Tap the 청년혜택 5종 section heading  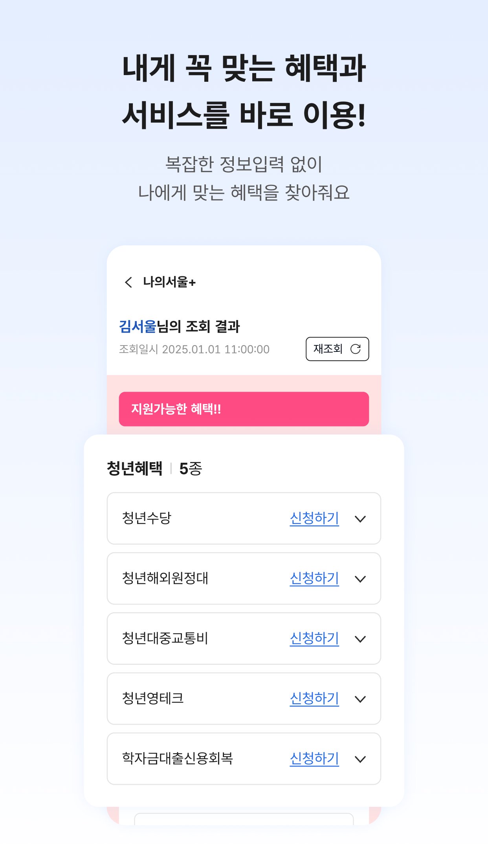tap(154, 469)
